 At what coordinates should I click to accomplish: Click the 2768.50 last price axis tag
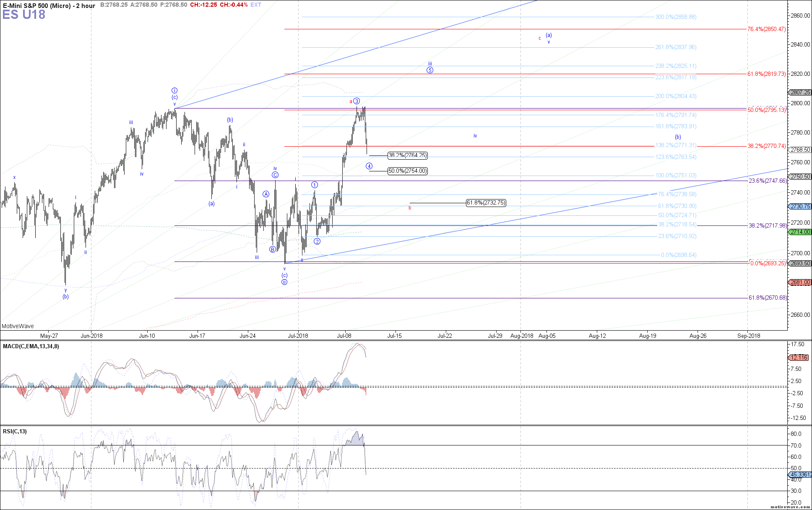pos(800,150)
